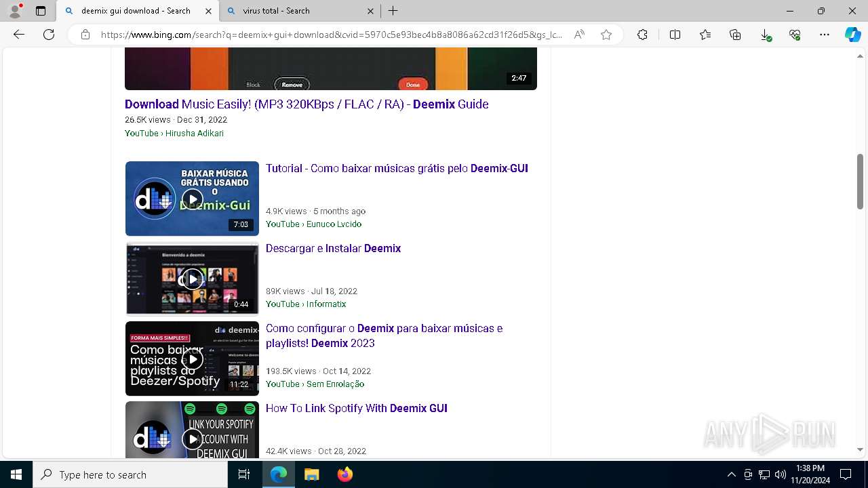Select the deemix gui download tab
Viewport: 868px width, 488px height.
tap(138, 11)
